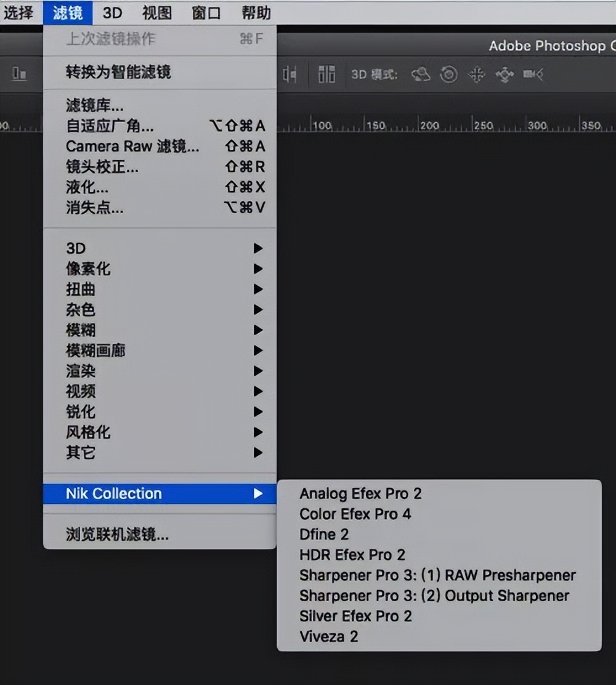616x685 pixels.
Task: Select the 3D slide mode icon
Action: point(505,75)
